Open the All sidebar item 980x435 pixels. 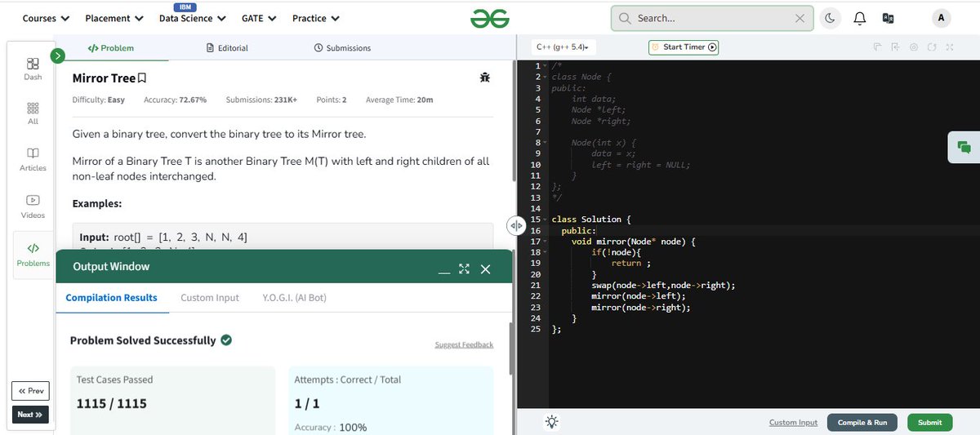coord(33,113)
